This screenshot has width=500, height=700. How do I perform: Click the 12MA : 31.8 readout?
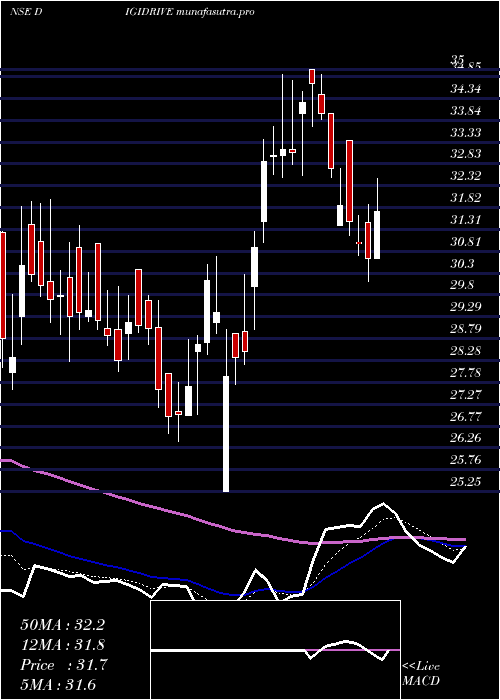pyautogui.click(x=62, y=645)
